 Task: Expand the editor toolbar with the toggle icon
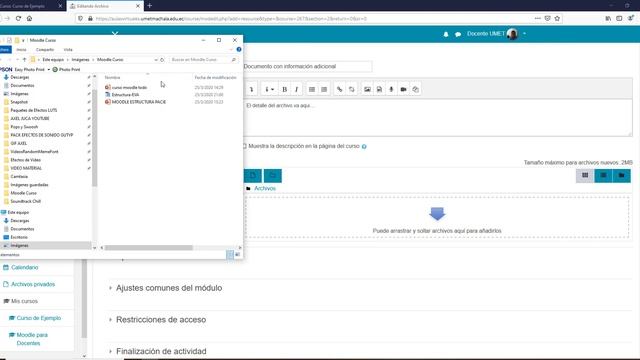(251, 89)
